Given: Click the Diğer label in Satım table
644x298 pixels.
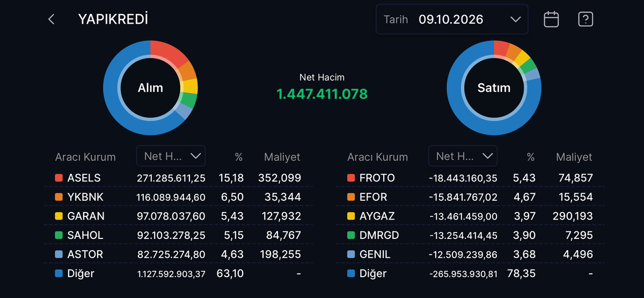Looking at the screenshot, I should pos(373,273).
